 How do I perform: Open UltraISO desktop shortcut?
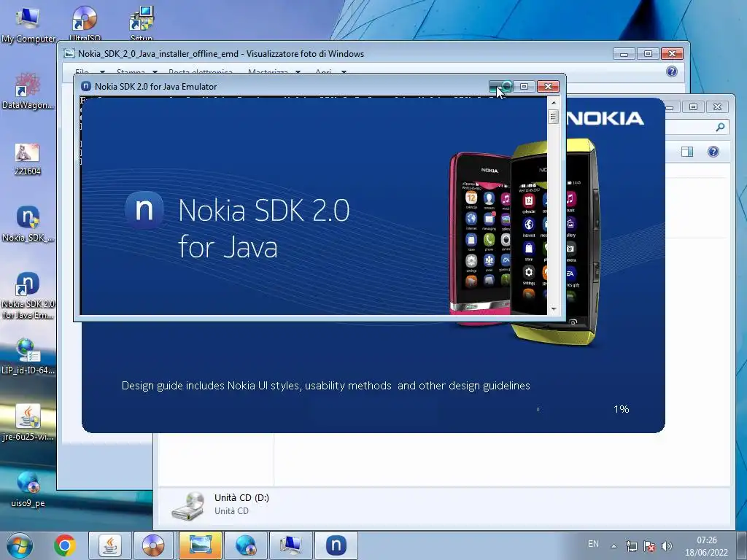point(85,23)
